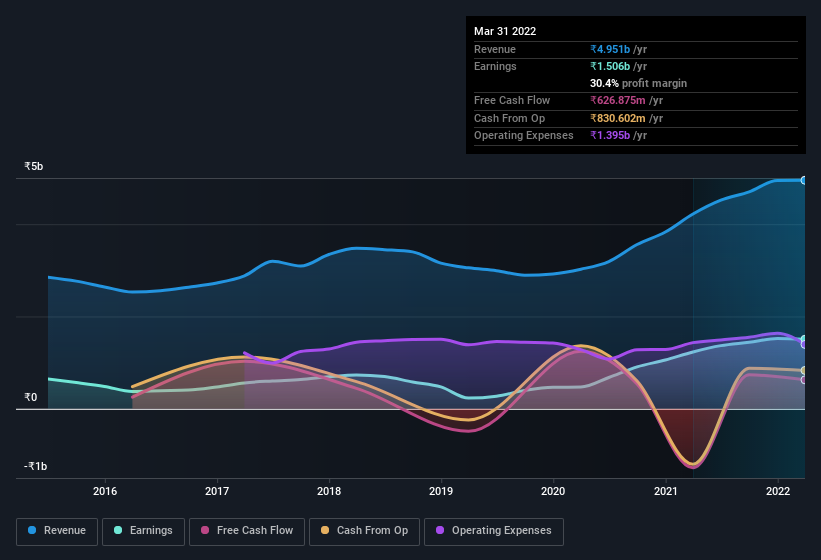Viewport: 821px width, 560px height.
Task: Click the 2020 x-axis label
Action: coord(553,491)
